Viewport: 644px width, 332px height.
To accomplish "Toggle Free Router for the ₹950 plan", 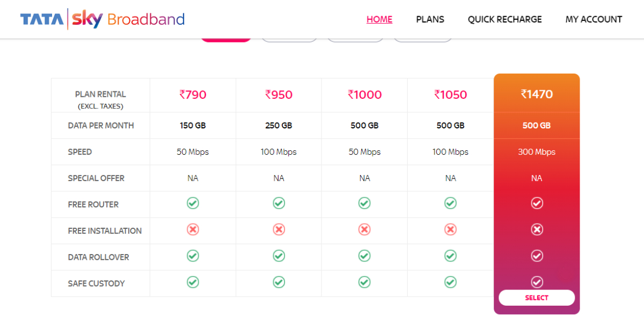I will (x=279, y=203).
